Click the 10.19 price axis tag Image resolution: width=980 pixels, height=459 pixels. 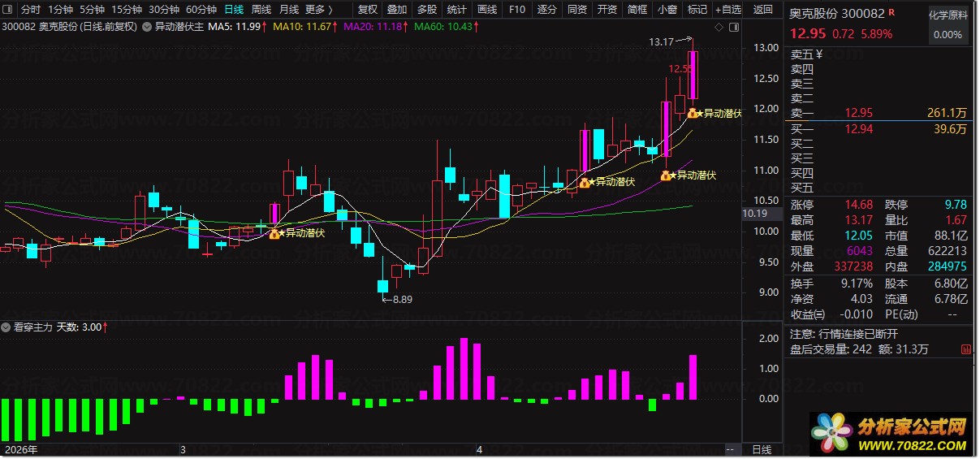pyautogui.click(x=754, y=214)
